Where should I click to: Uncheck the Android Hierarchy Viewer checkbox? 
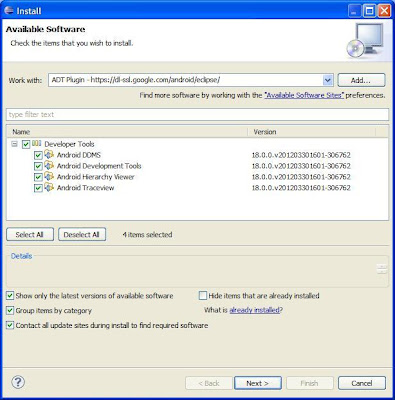[x=38, y=177]
